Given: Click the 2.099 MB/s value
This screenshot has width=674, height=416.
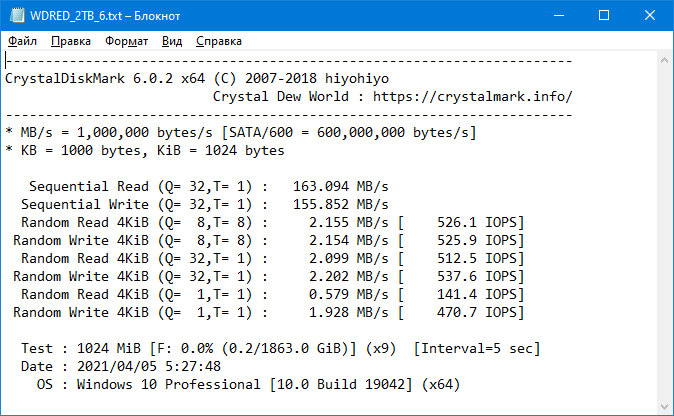Looking at the screenshot, I should (349, 259).
